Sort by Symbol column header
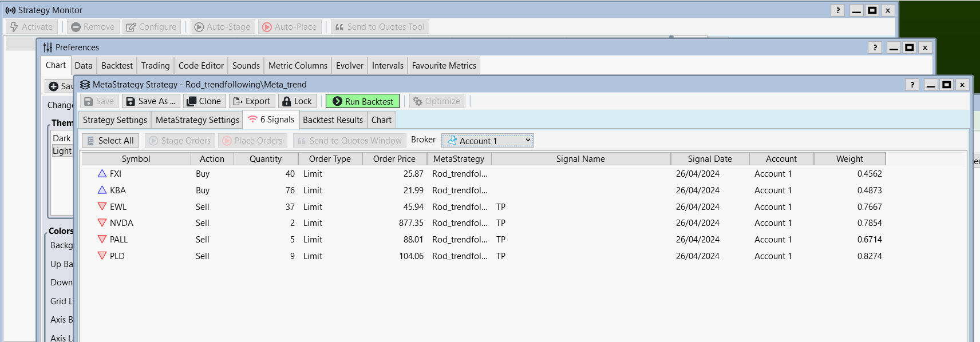This screenshot has width=980, height=342. coord(136,159)
